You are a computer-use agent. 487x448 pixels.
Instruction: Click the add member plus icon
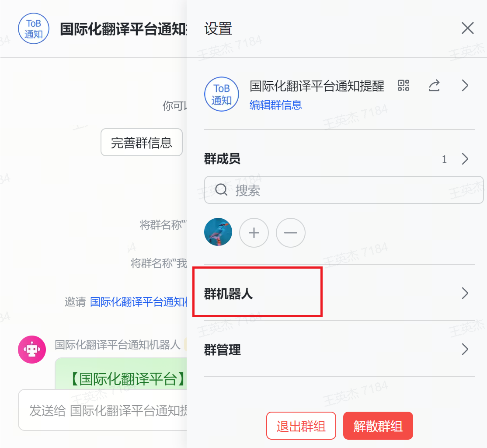point(254,233)
